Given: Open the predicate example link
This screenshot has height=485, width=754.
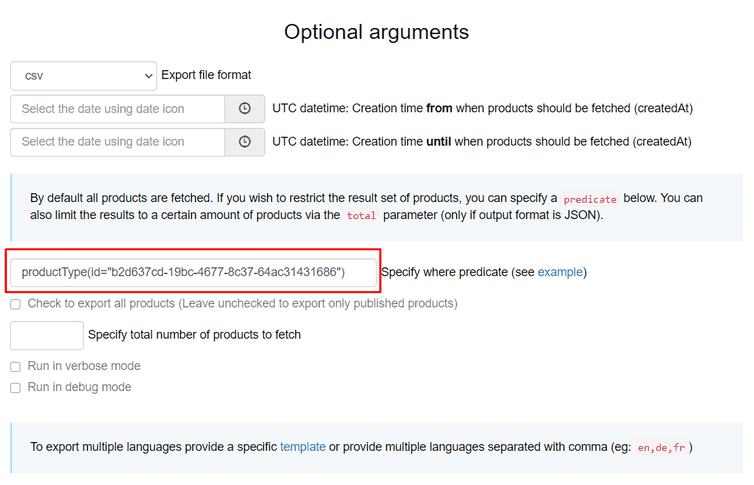Looking at the screenshot, I should click(x=559, y=272).
